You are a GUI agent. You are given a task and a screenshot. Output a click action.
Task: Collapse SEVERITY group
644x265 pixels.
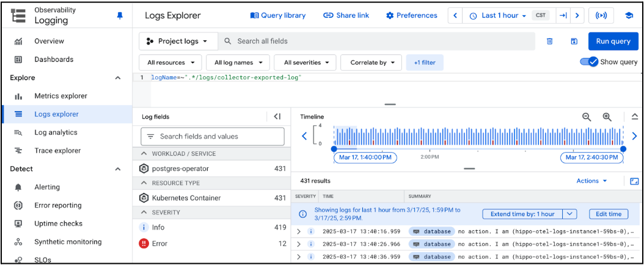click(144, 212)
